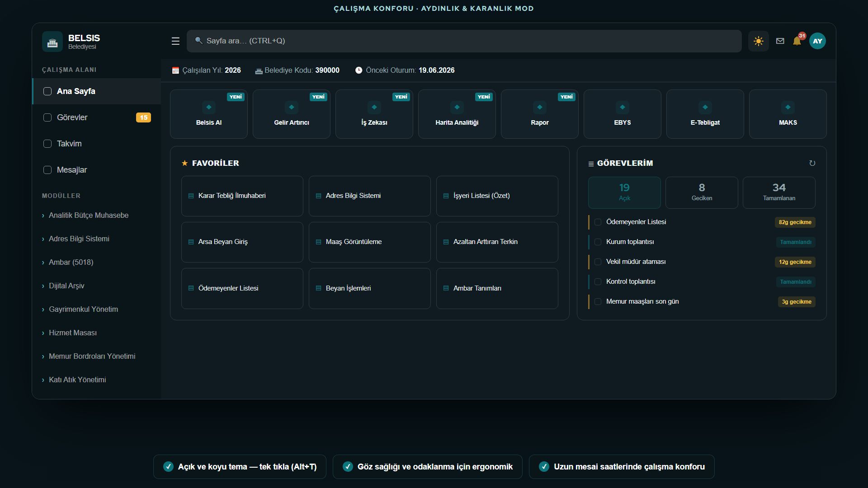Check the Kontrol toplantısı task checkbox
Screen dimensions: 868x488
pos(598,282)
